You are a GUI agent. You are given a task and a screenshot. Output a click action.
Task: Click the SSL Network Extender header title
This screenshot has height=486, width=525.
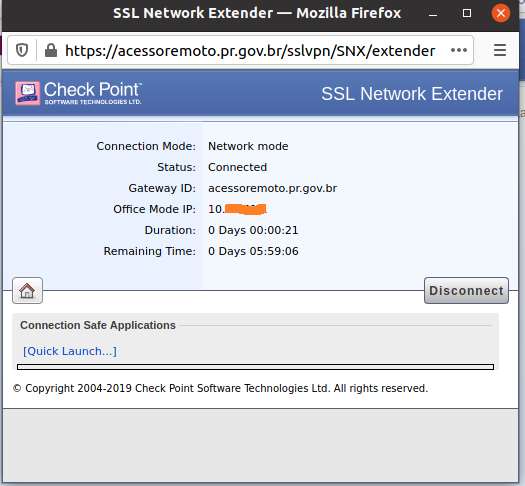[x=412, y=94]
